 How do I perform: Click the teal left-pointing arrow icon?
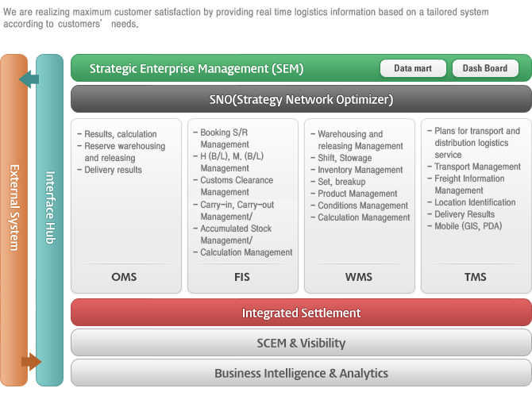pyautogui.click(x=29, y=79)
